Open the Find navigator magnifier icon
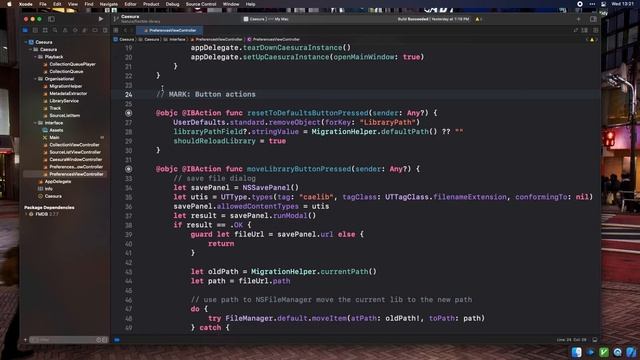 pos(55,30)
